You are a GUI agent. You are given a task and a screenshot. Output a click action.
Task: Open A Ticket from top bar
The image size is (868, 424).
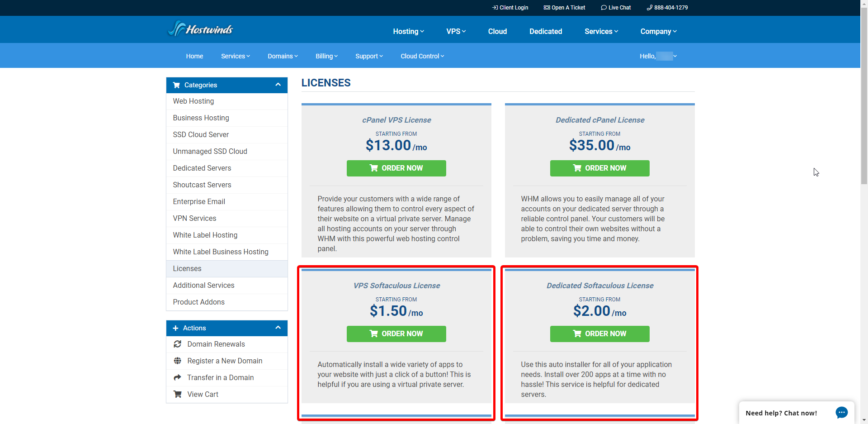(x=564, y=8)
